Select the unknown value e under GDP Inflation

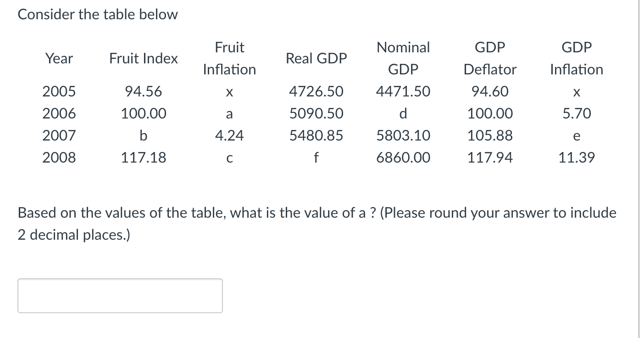tap(576, 135)
